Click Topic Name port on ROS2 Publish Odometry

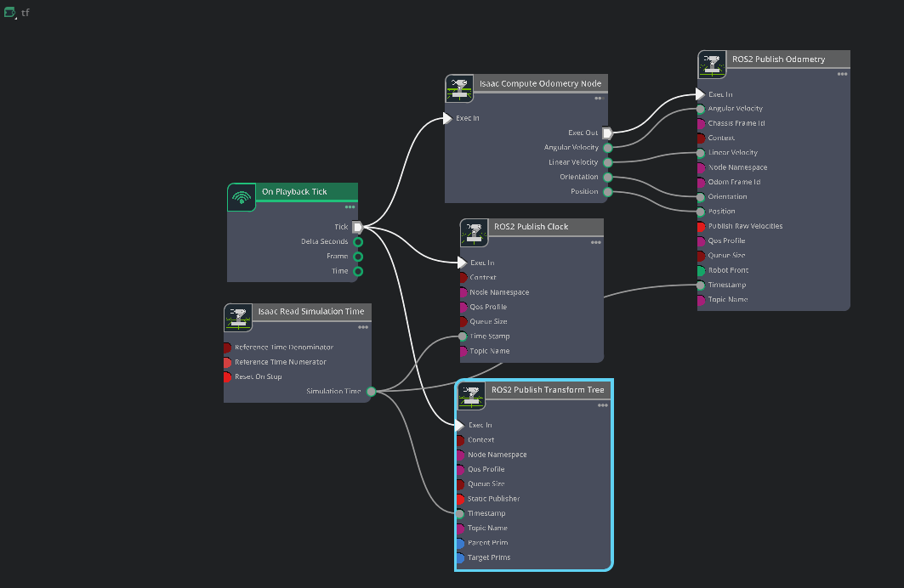point(701,299)
